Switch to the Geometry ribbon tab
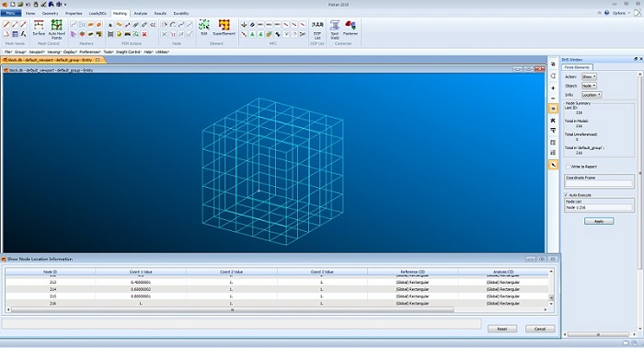 50,13
